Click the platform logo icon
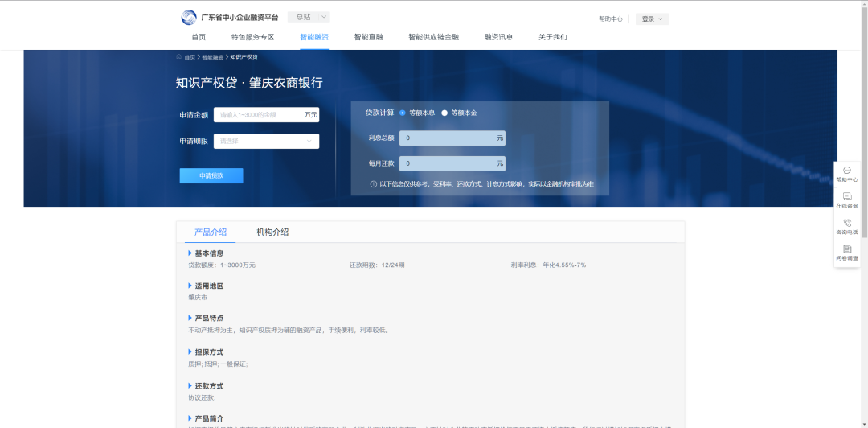Viewport: 868px width, 428px height. click(x=189, y=18)
